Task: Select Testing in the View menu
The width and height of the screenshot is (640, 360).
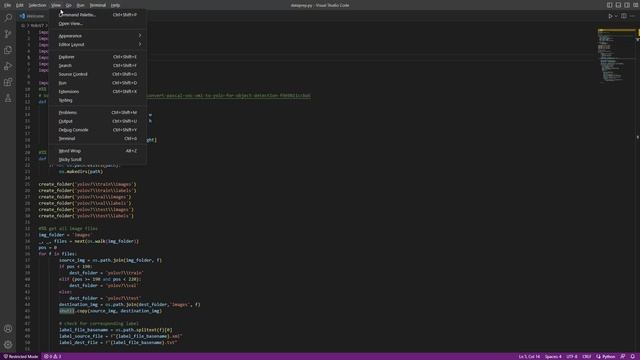Action: [98, 100]
